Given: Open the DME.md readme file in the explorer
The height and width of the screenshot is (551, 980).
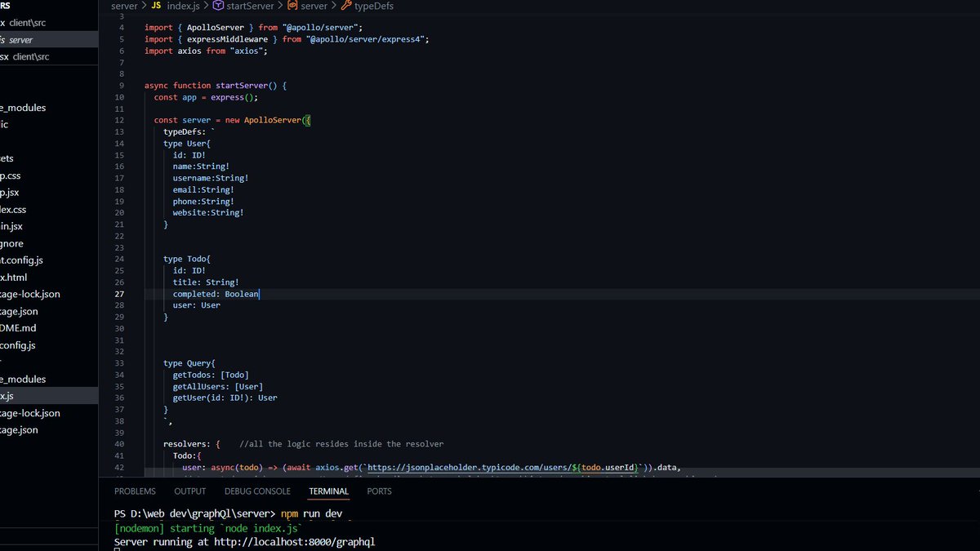Looking at the screenshot, I should (18, 328).
